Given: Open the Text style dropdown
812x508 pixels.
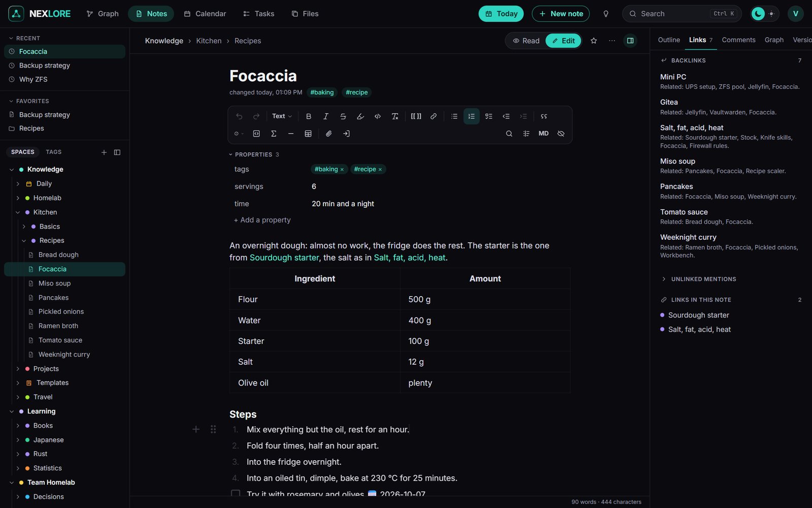Looking at the screenshot, I should [x=282, y=116].
